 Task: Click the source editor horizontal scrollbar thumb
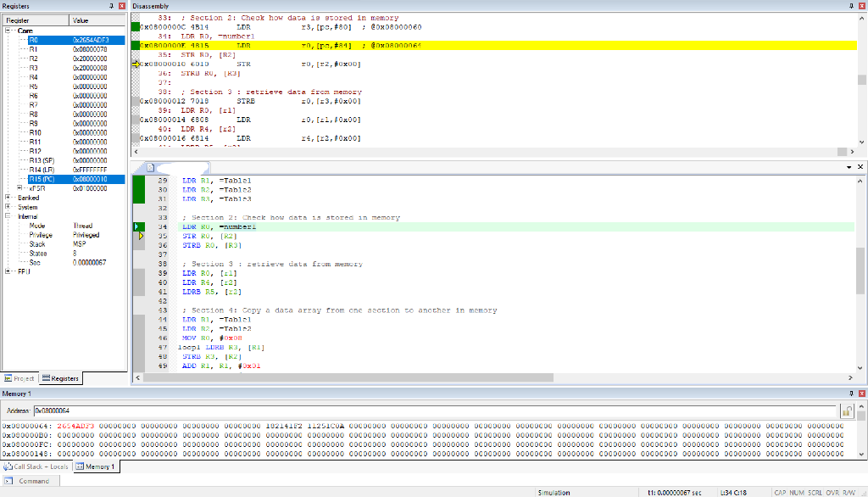tap(348, 377)
